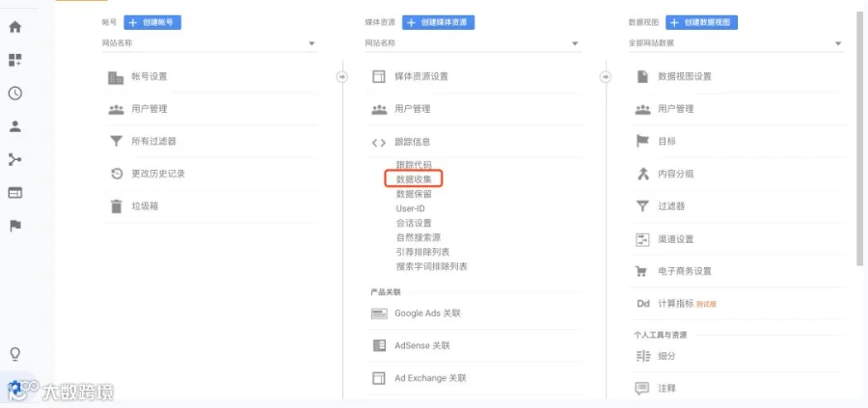Image resolution: width=868 pixels, height=408 pixels.
Task: Open Ad Exchange 关联 link
Action: [431, 378]
